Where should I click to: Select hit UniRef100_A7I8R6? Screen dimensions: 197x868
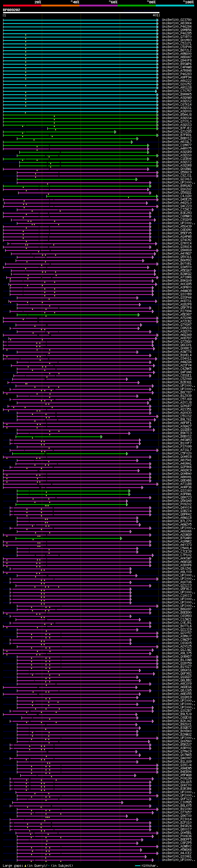(176, 277)
